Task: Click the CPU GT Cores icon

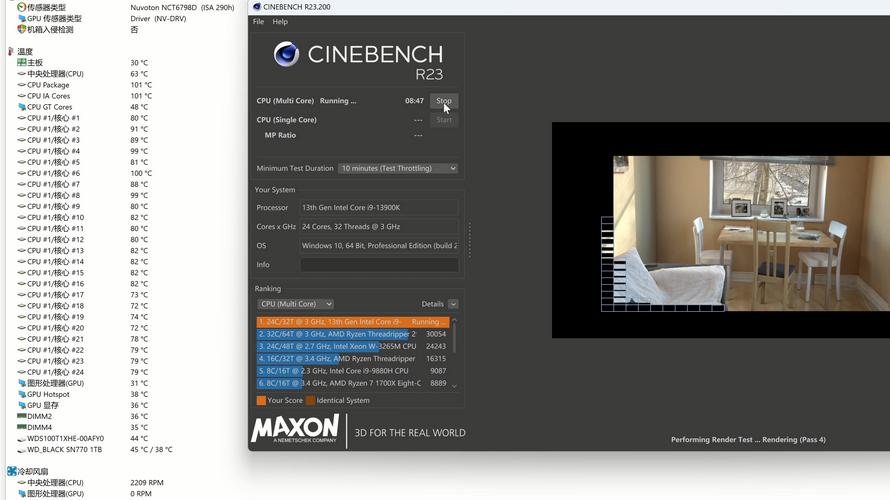Action: [x=22, y=107]
